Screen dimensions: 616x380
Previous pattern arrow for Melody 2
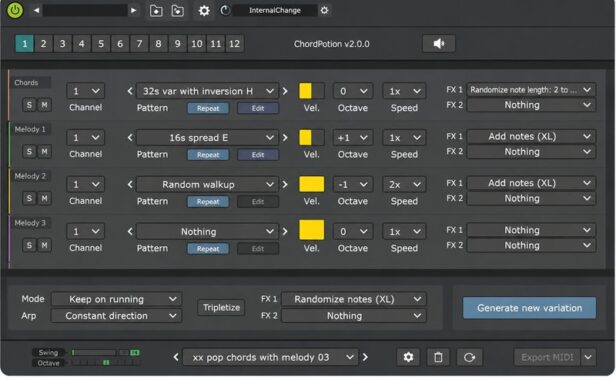130,185
